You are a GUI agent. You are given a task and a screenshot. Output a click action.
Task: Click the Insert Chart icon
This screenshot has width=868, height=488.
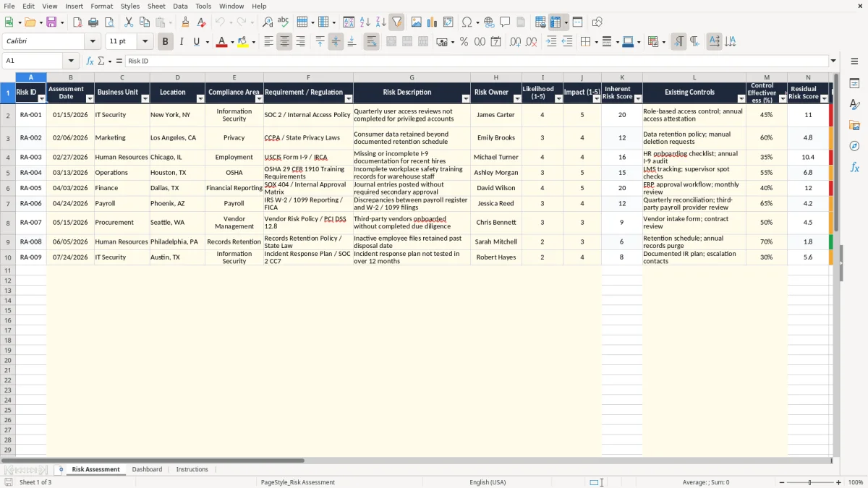pyautogui.click(x=433, y=22)
